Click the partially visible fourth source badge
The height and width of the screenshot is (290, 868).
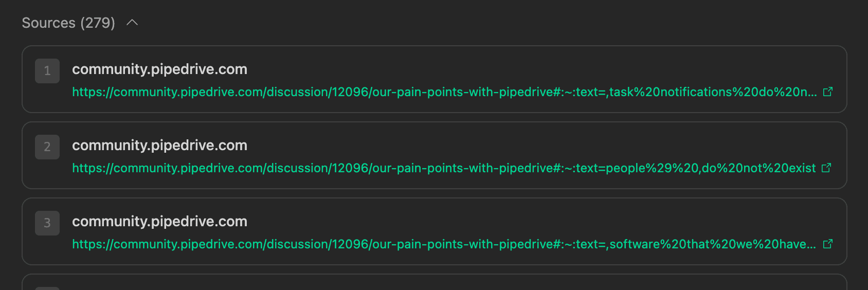(47, 288)
